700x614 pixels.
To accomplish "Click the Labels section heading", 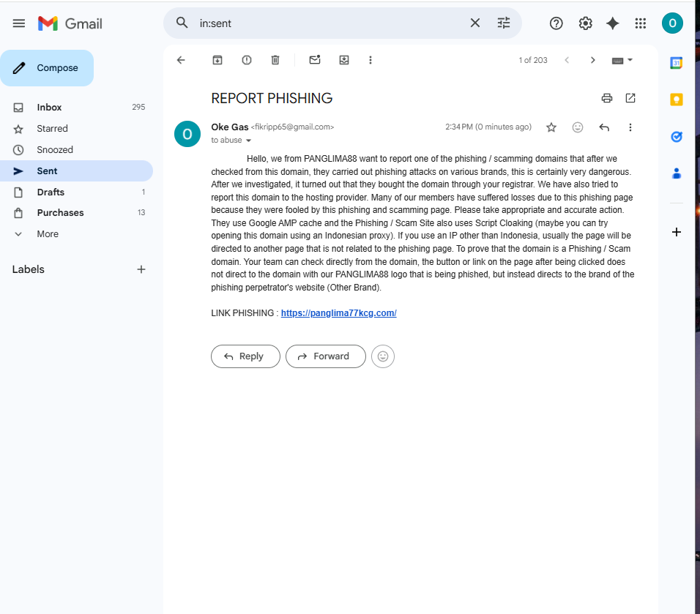I will pos(28,269).
